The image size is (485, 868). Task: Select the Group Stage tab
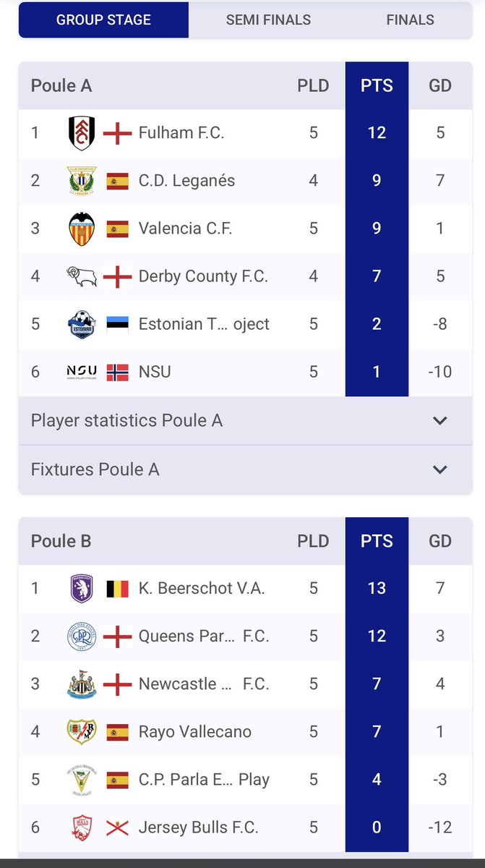point(103,20)
